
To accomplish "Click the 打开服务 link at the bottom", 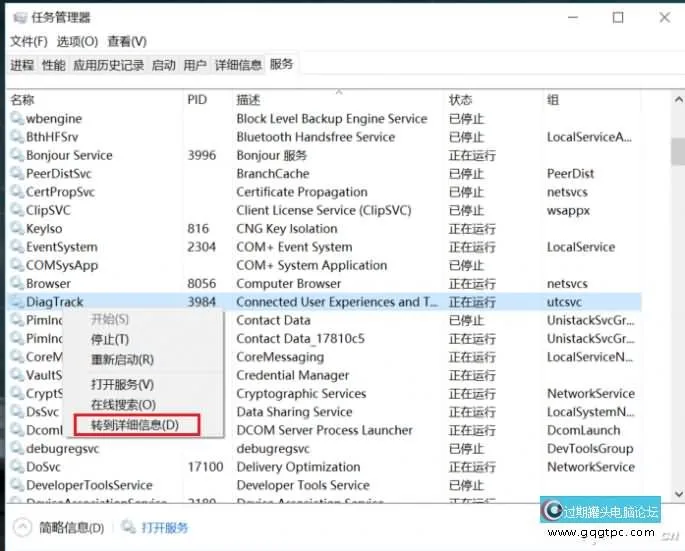I will (165, 527).
